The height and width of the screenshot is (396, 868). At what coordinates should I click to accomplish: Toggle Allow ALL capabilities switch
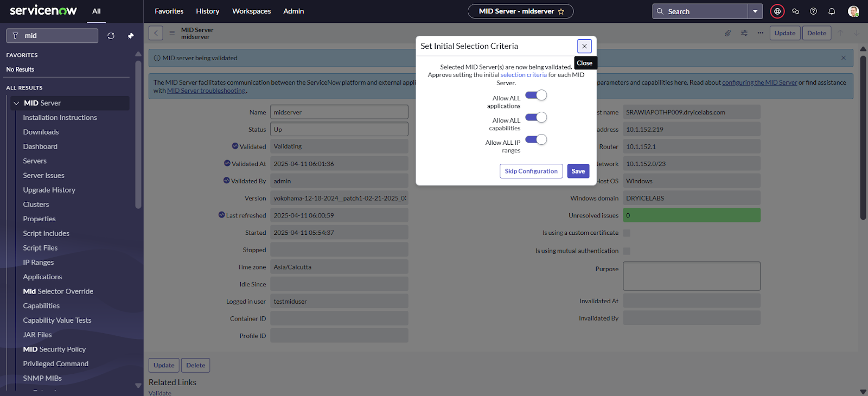[x=536, y=118]
